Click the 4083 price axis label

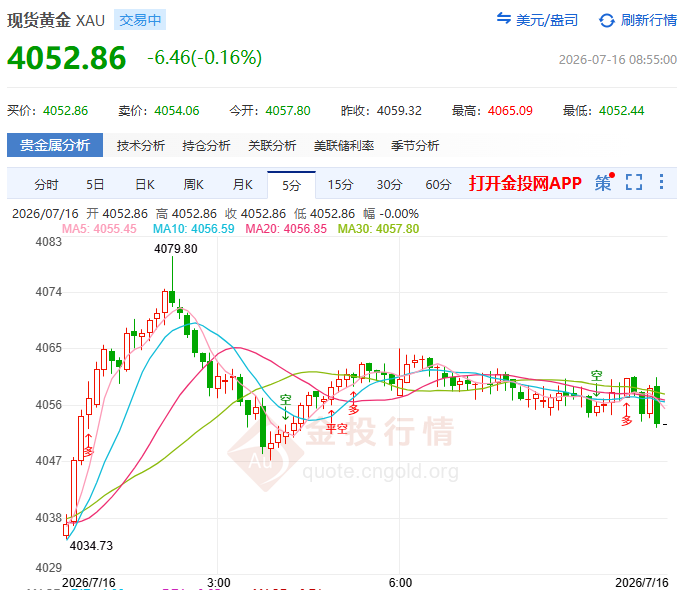pos(49,242)
